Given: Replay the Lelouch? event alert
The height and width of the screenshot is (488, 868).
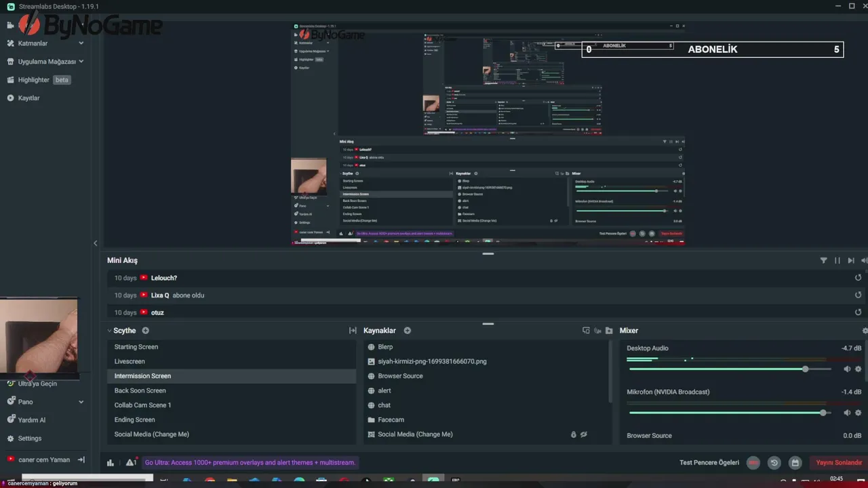Looking at the screenshot, I should tap(858, 278).
